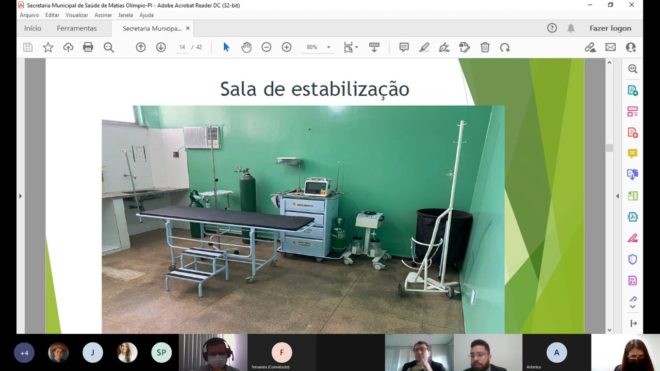Zoom out with the minus magnifier button

pyautogui.click(x=266, y=47)
